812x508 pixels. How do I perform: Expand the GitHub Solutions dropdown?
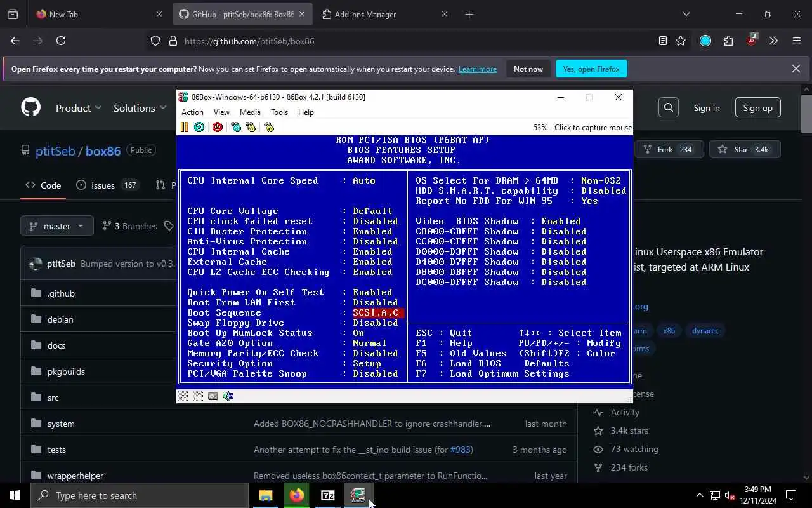(140, 108)
